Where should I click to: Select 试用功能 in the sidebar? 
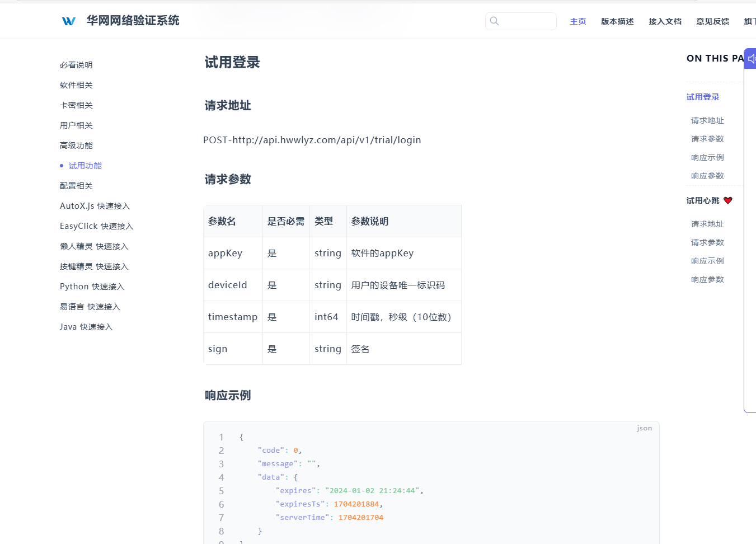pos(85,166)
